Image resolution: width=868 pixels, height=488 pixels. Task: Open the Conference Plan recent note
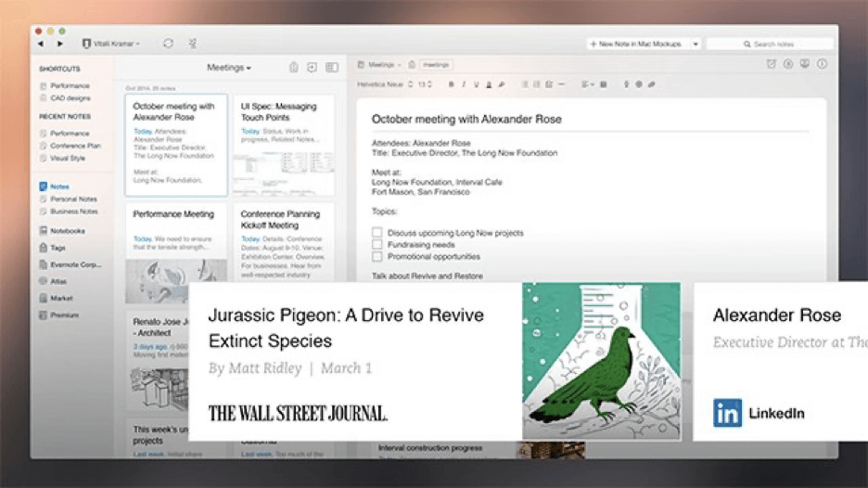[70, 146]
